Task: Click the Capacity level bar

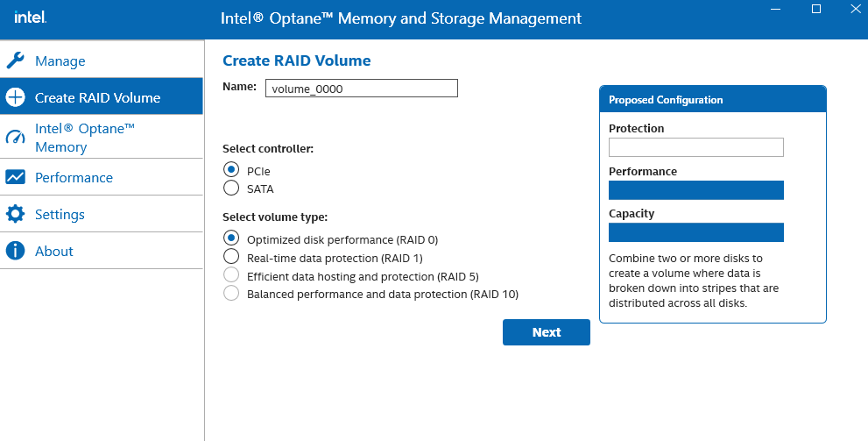Action: tap(695, 232)
